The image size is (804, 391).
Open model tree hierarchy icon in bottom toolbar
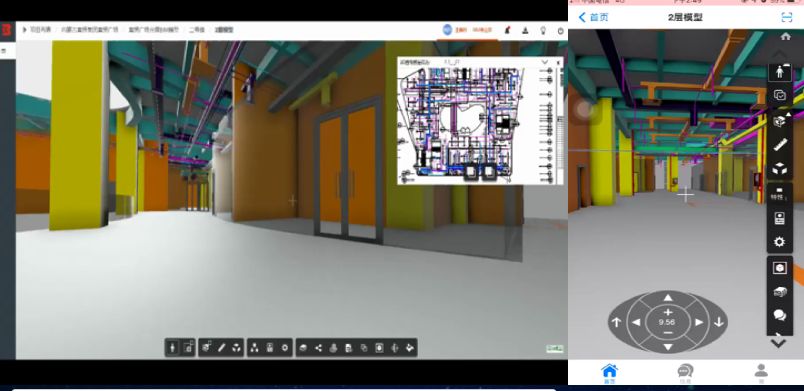pyautogui.click(x=254, y=348)
